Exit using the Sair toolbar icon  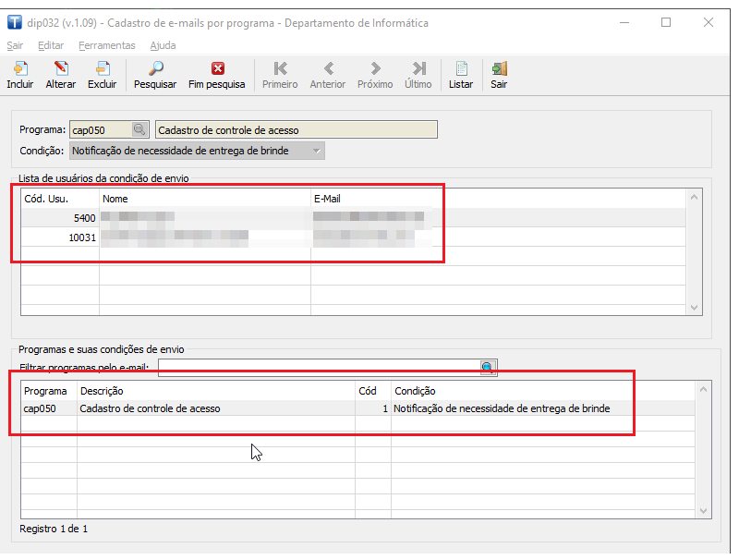(499, 69)
